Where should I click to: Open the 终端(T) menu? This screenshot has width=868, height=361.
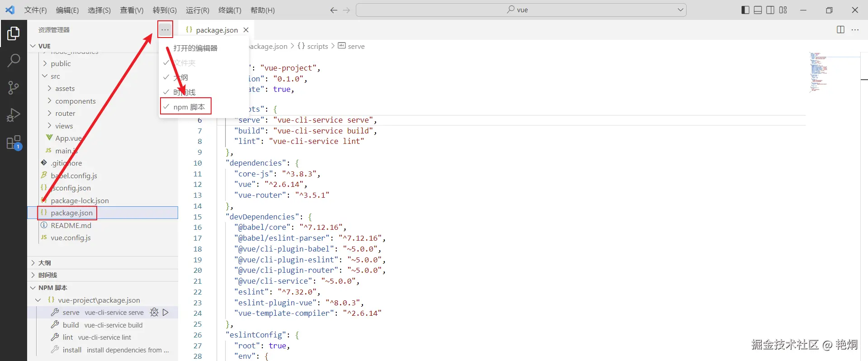pos(230,10)
